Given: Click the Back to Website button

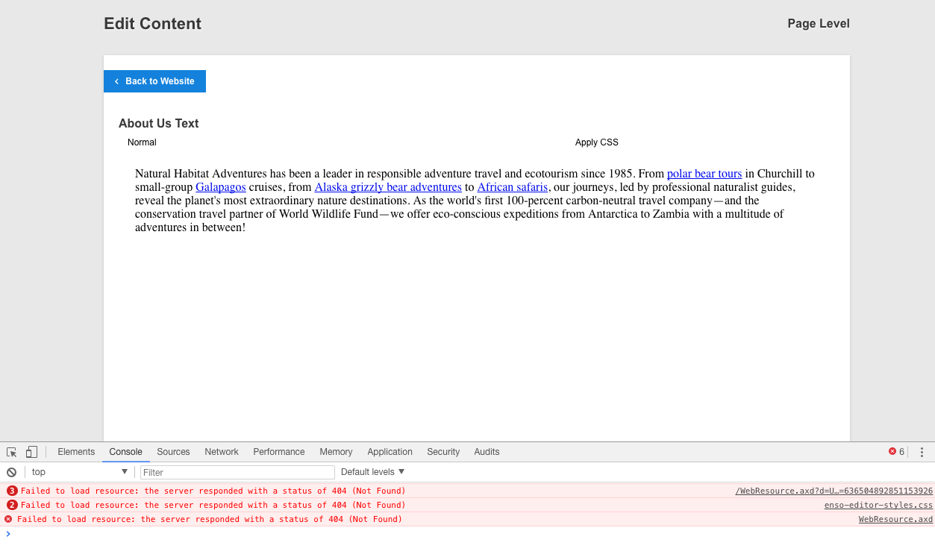Looking at the screenshot, I should (x=154, y=81).
